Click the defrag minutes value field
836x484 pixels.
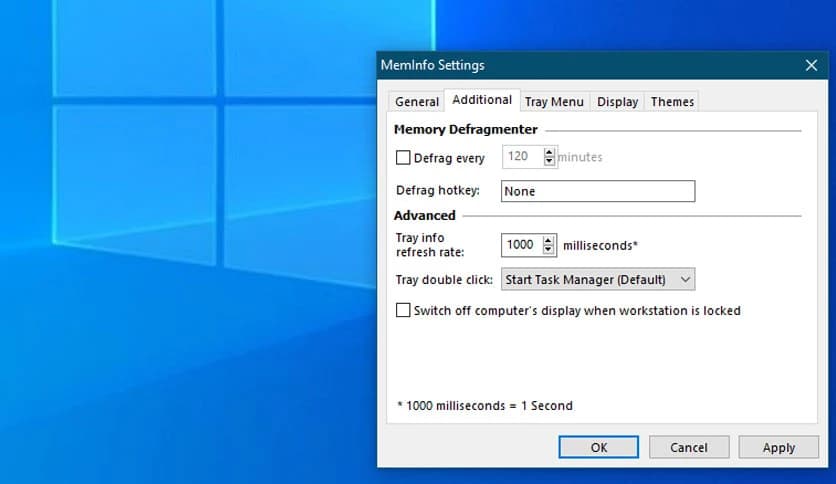click(521, 157)
